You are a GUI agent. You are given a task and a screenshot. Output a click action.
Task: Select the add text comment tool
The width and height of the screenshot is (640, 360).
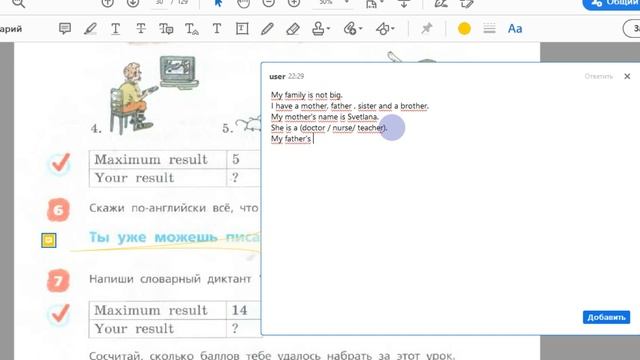pyautogui.click(x=217, y=29)
